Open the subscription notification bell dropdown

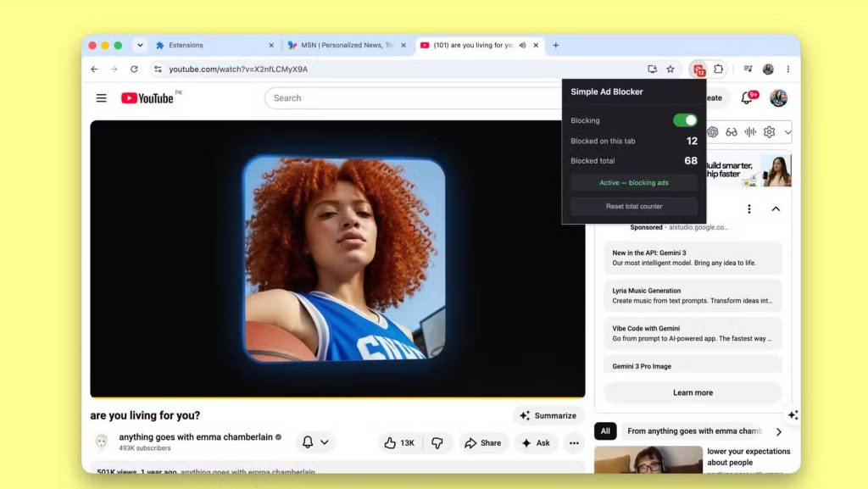(x=315, y=442)
